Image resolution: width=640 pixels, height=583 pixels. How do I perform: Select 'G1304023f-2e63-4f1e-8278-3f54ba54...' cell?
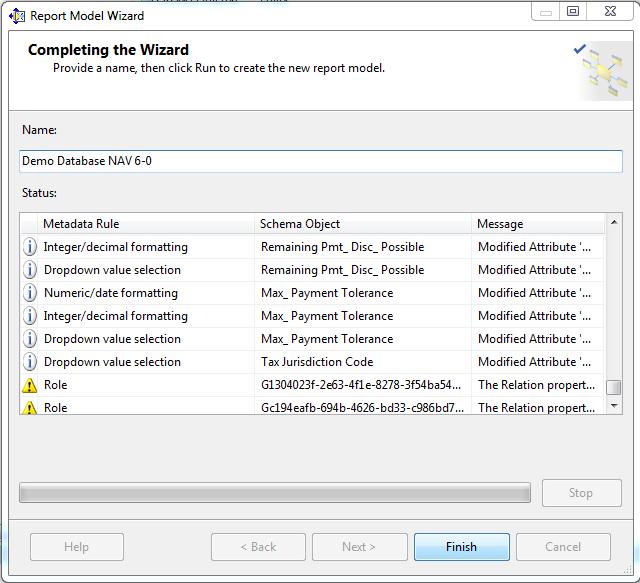pos(361,385)
